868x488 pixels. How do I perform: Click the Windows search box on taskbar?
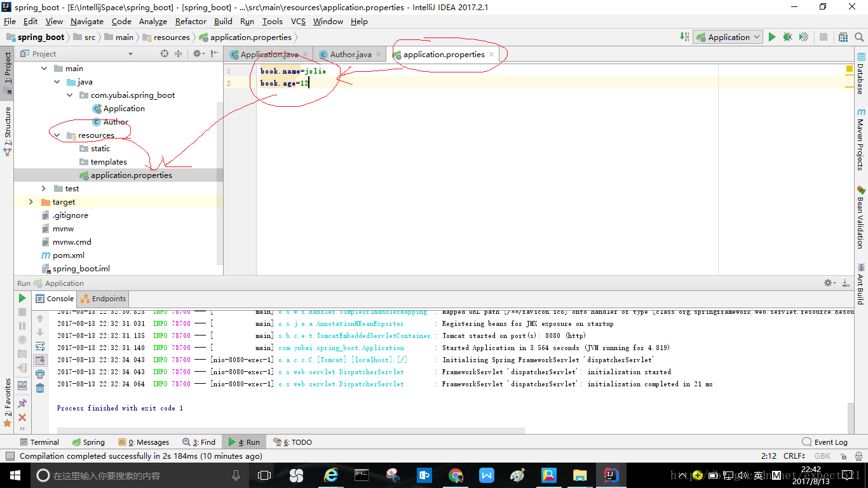coord(139,475)
